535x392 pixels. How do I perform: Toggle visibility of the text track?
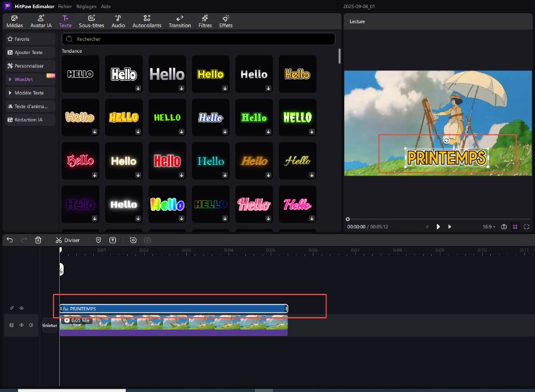[x=21, y=308]
